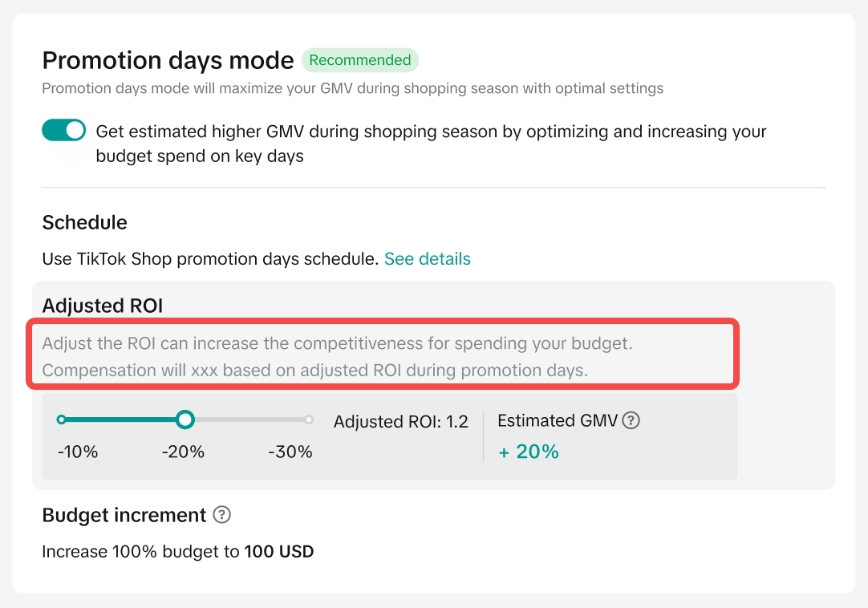Click the + 20% estimated GMV value
Image resolution: width=868 pixels, height=608 pixels.
tap(529, 452)
